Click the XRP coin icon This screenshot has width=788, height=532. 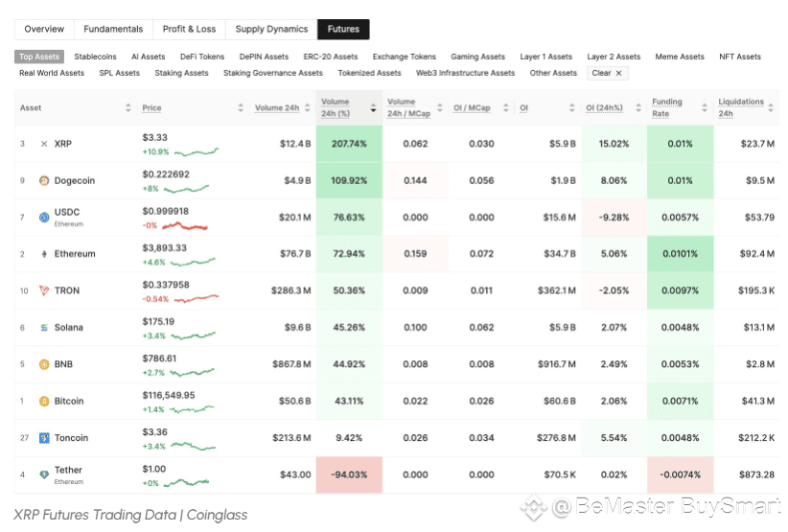coord(44,144)
